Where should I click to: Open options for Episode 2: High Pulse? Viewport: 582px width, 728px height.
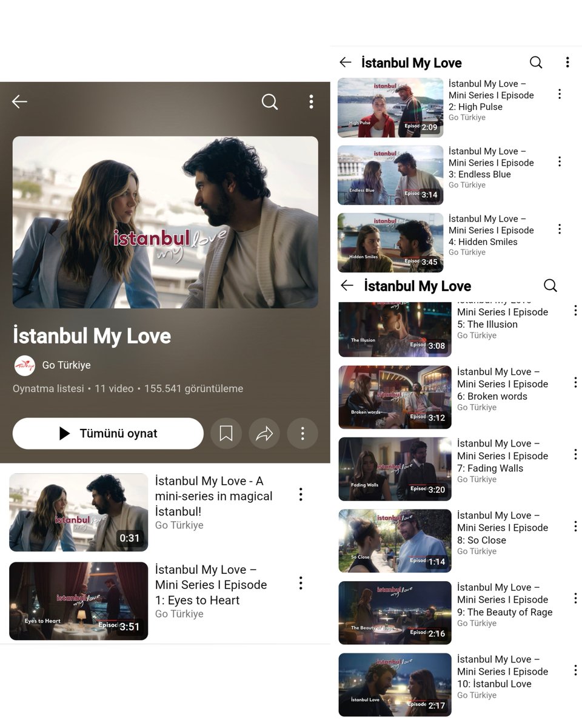[x=559, y=94]
